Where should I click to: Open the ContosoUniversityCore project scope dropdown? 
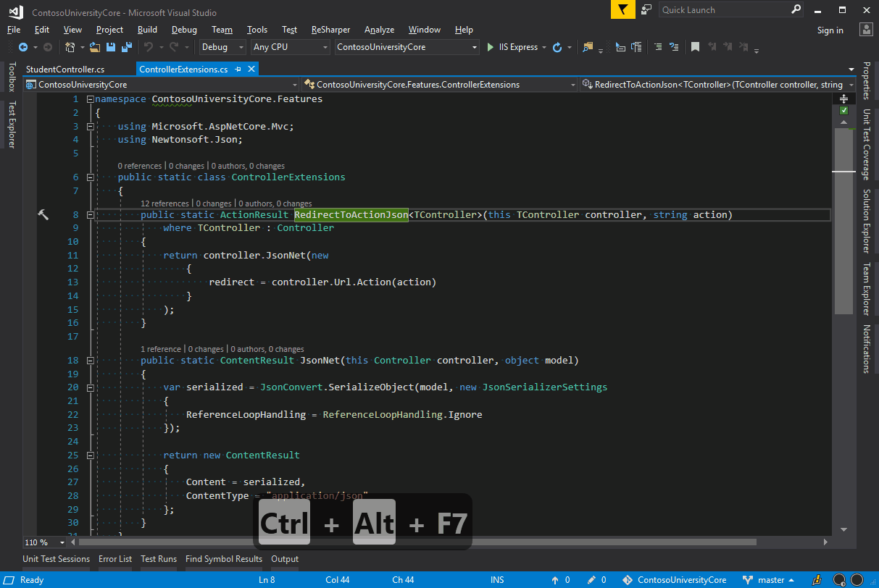[x=161, y=85]
